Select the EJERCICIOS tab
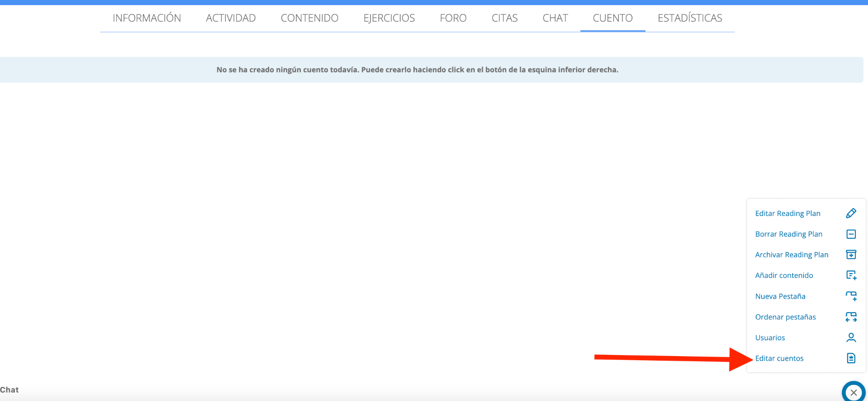Image resolution: width=868 pixels, height=401 pixels. click(x=389, y=18)
